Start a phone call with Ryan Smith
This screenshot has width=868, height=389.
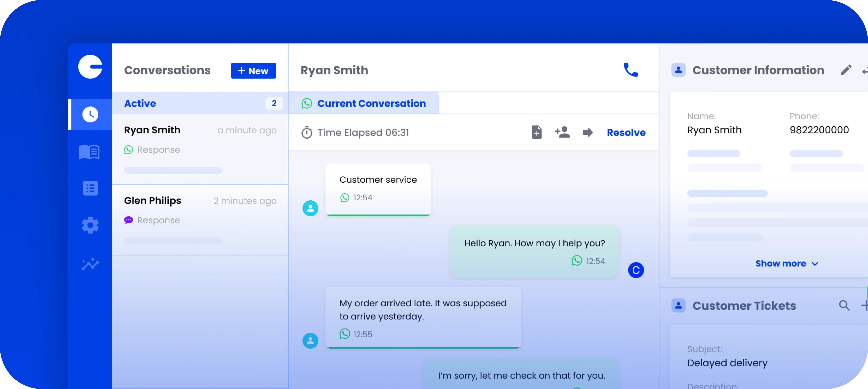click(x=630, y=70)
